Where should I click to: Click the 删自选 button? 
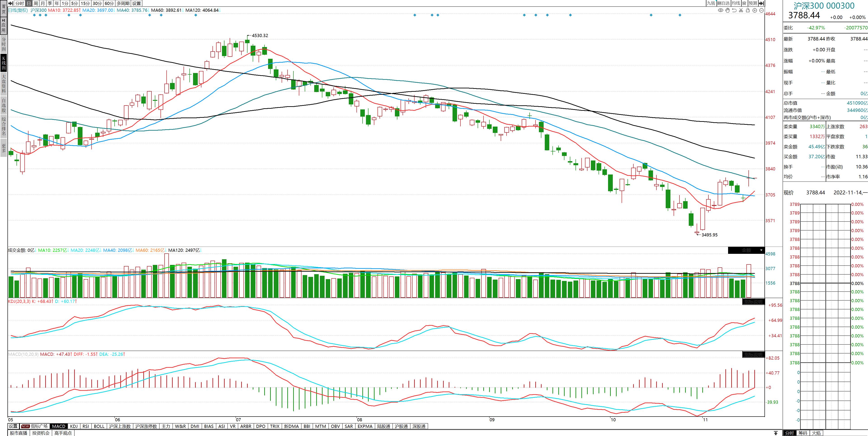723,3
